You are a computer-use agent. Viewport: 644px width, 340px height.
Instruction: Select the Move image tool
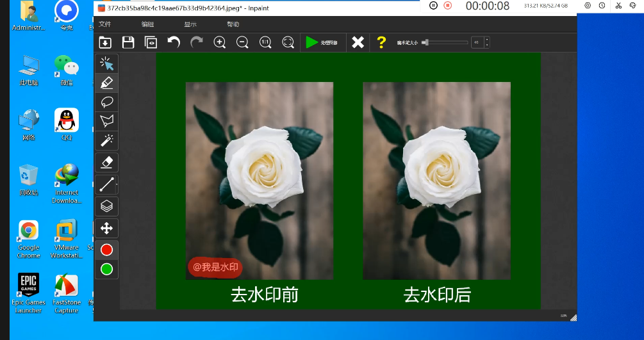[107, 229]
